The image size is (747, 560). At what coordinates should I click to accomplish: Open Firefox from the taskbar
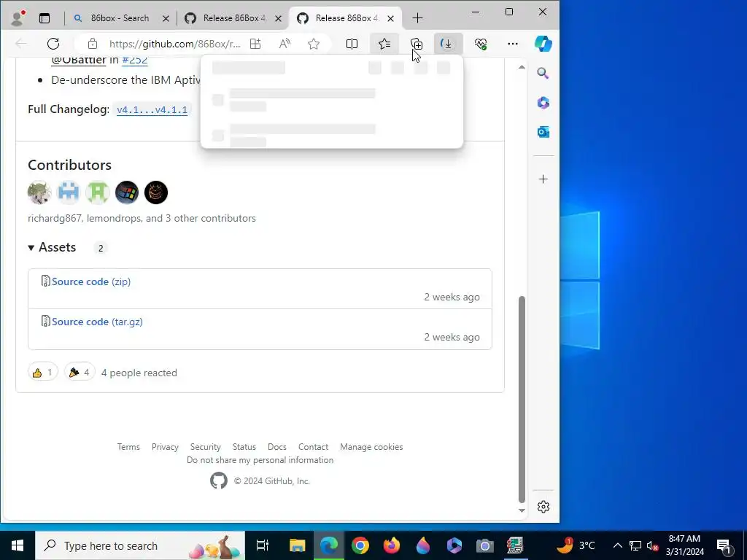pyautogui.click(x=392, y=545)
